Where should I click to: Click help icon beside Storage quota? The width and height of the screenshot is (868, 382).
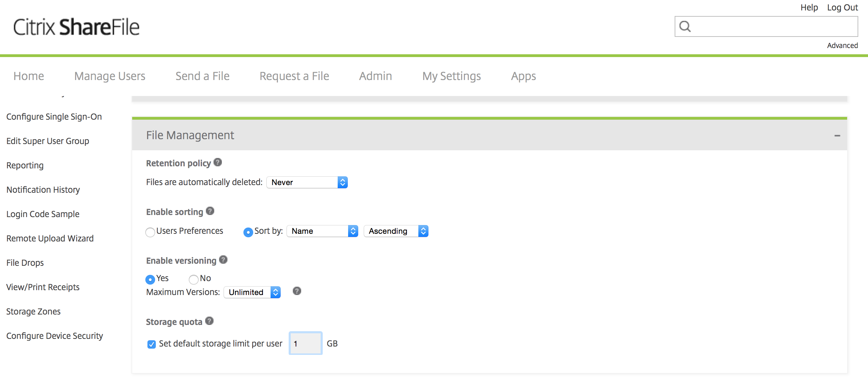(209, 321)
